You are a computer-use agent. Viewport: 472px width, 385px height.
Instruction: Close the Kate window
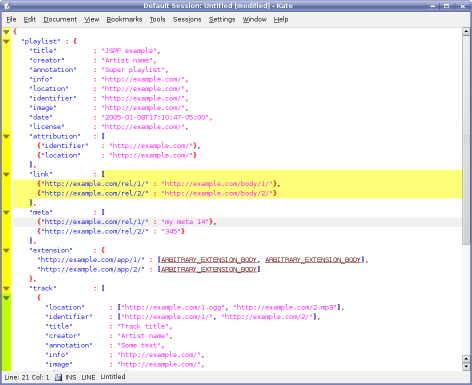point(462,6)
